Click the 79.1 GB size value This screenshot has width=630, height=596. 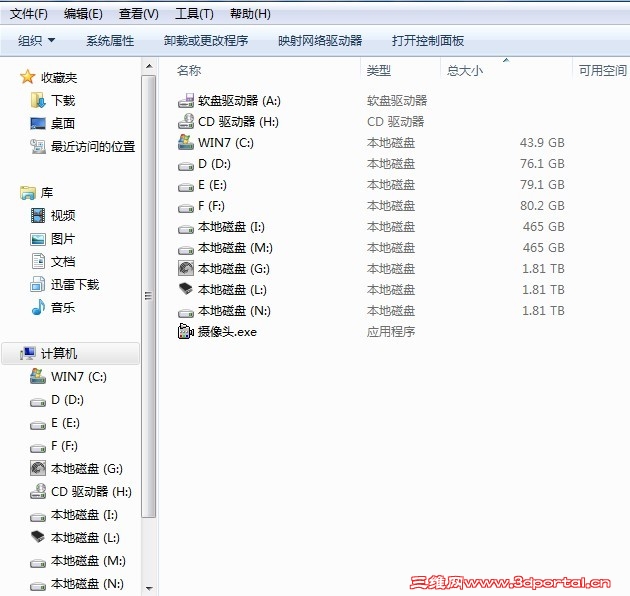tap(542, 184)
